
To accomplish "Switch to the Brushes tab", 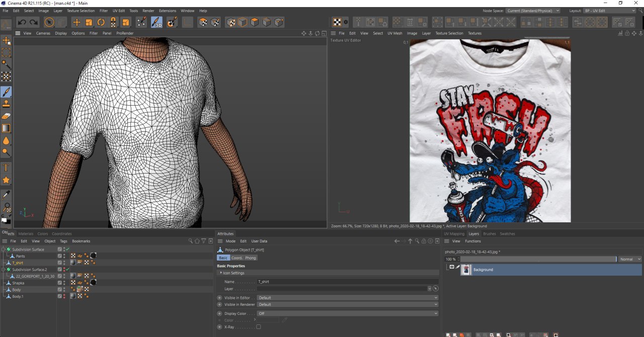I will (489, 233).
